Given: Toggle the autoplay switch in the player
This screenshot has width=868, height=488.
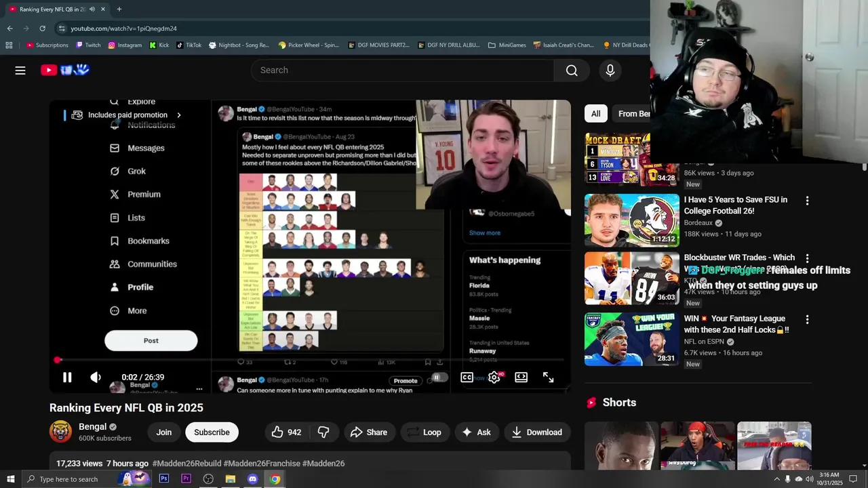Looking at the screenshot, I should (x=439, y=378).
